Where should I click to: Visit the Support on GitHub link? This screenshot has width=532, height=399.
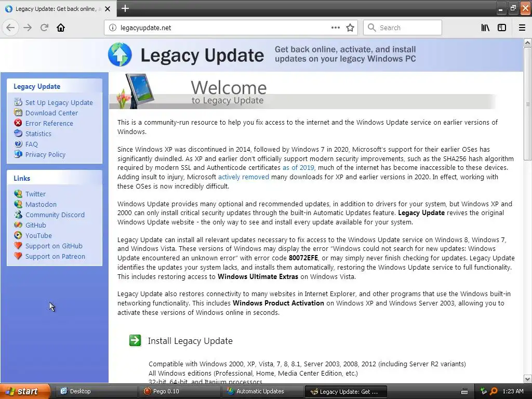pos(54,246)
